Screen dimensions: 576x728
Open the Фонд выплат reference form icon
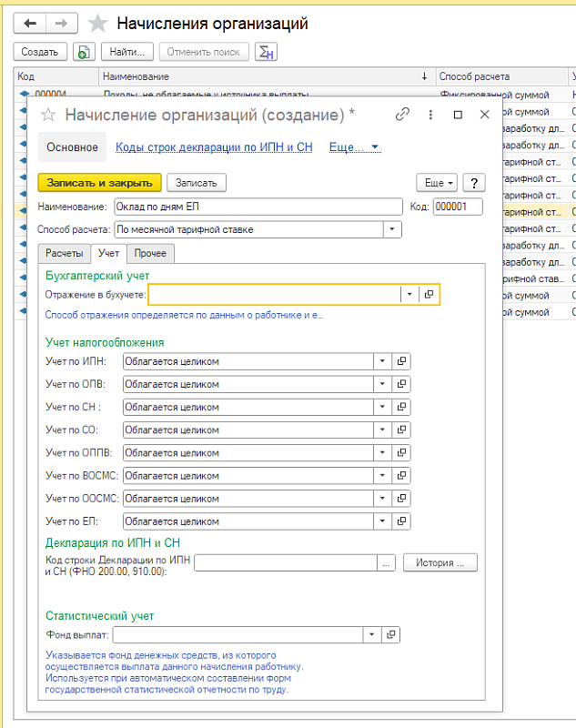pyautogui.click(x=390, y=634)
